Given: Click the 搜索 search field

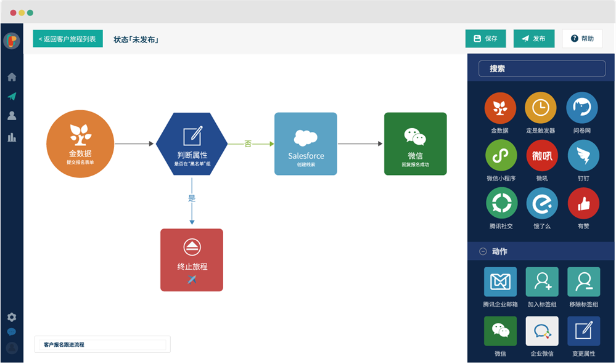Looking at the screenshot, I should [542, 68].
